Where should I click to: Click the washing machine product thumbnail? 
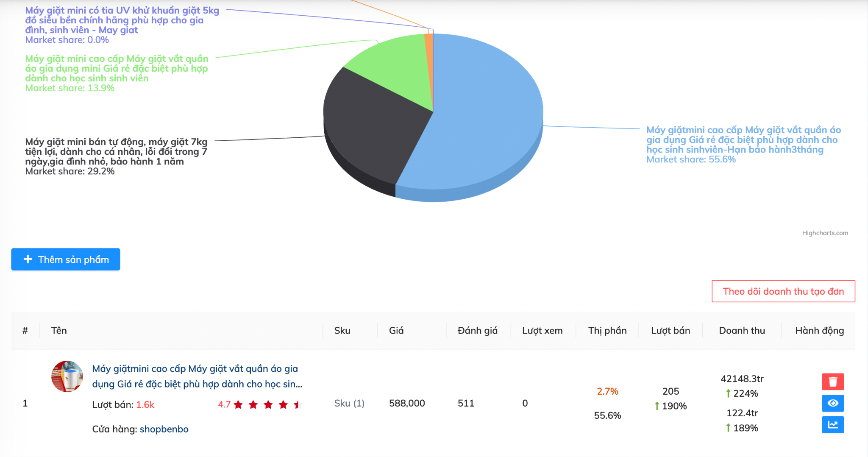click(67, 376)
